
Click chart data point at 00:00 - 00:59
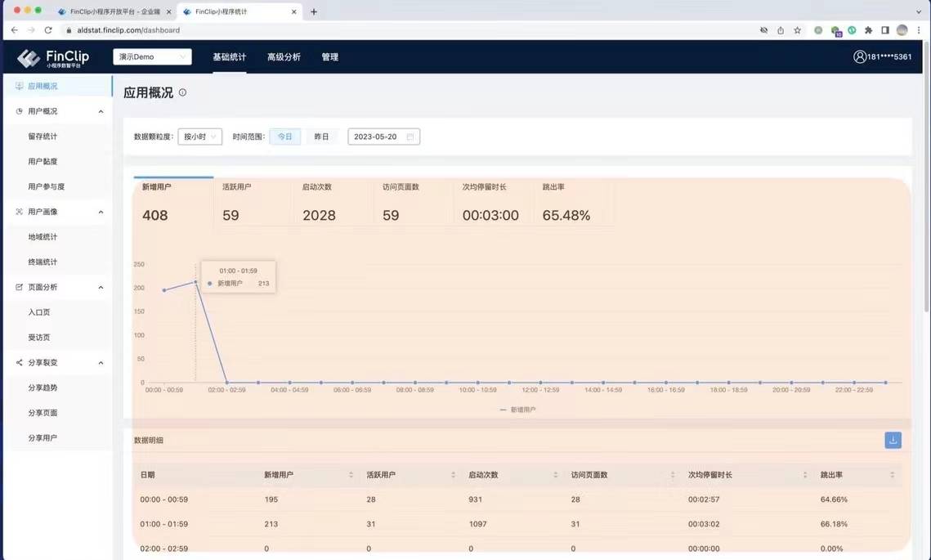(x=164, y=290)
